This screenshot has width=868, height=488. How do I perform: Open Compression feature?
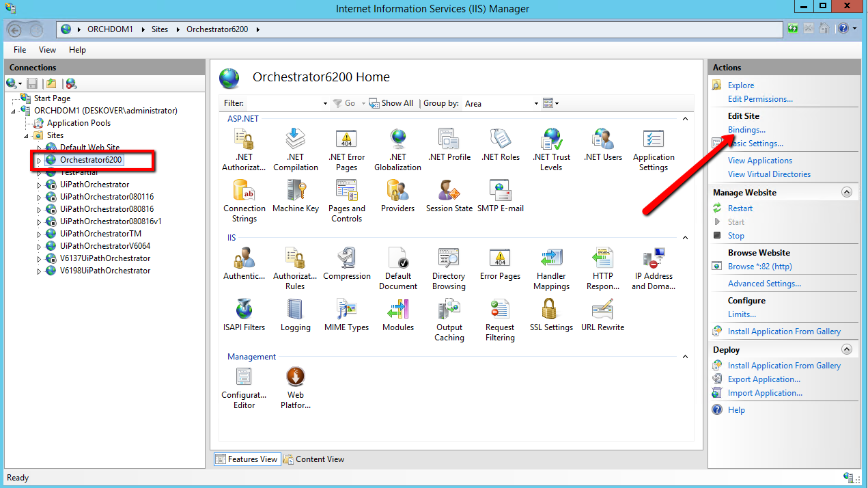(346, 264)
